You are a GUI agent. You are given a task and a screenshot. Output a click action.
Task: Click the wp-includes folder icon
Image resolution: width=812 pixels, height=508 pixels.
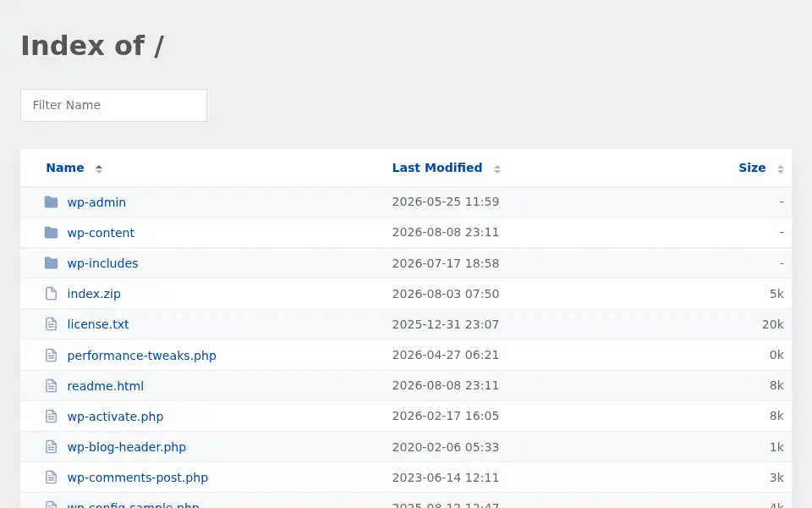click(x=51, y=262)
